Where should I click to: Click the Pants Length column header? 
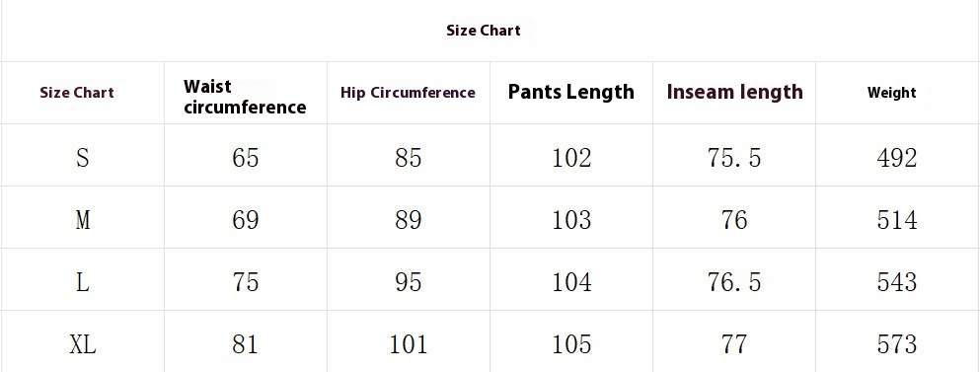click(570, 92)
